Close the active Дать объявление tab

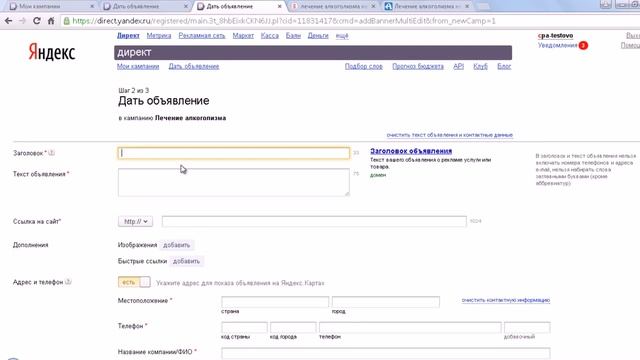280,7
